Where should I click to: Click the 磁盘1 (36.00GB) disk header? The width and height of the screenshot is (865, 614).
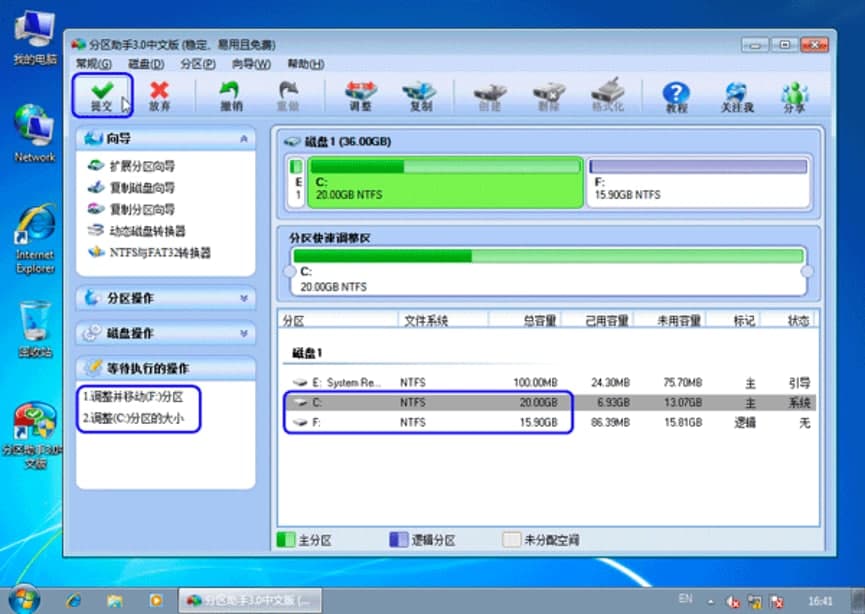(x=338, y=142)
